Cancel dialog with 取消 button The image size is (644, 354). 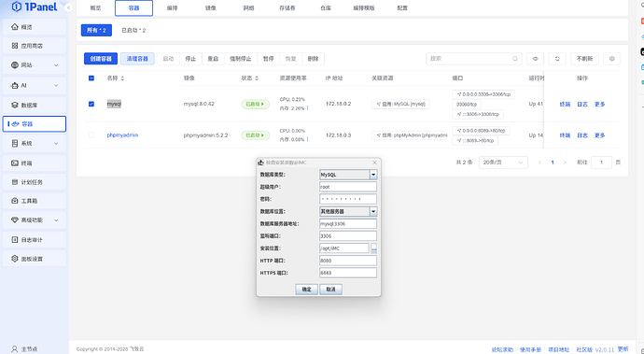(331, 290)
